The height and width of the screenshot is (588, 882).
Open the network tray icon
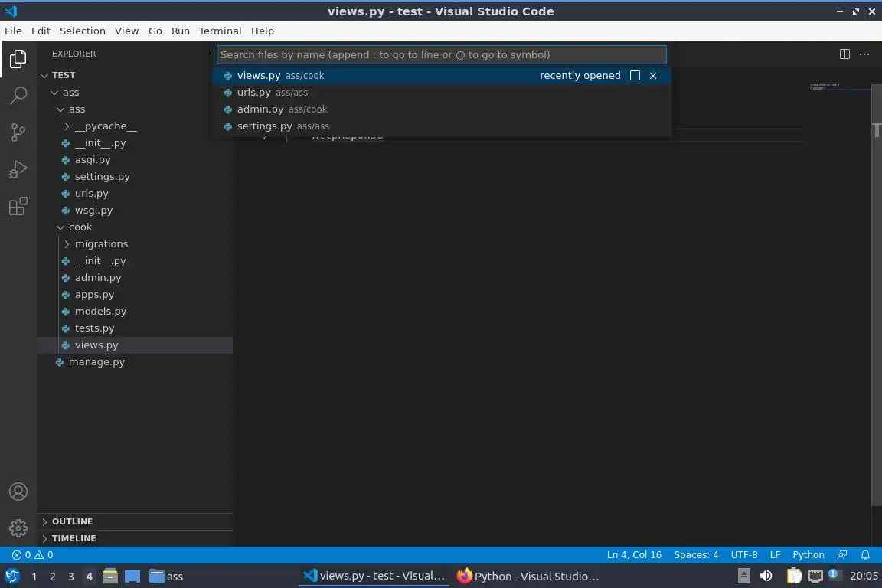coord(815,576)
